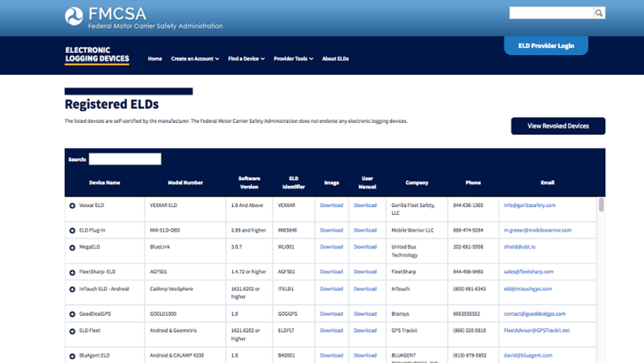Screen dimensions: 644x363
Task: Click the FMCSA logo icon
Action: (74, 16)
